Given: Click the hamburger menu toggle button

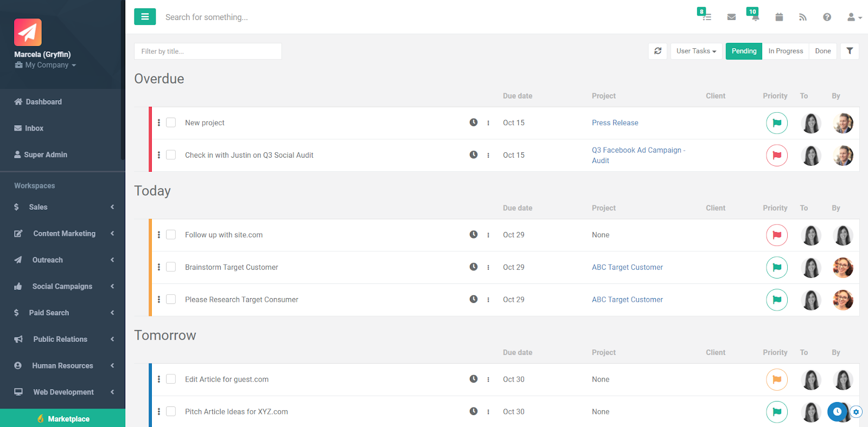Looking at the screenshot, I should tap(145, 17).
